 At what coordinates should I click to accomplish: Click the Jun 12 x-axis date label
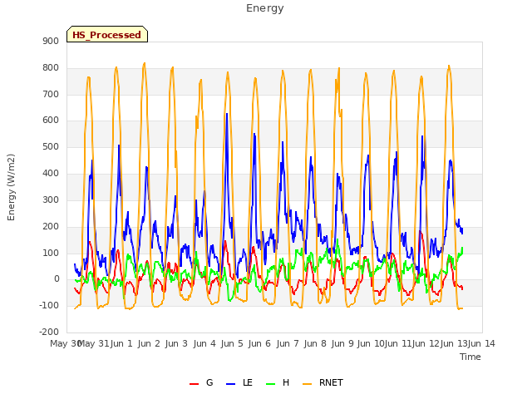(x=426, y=343)
